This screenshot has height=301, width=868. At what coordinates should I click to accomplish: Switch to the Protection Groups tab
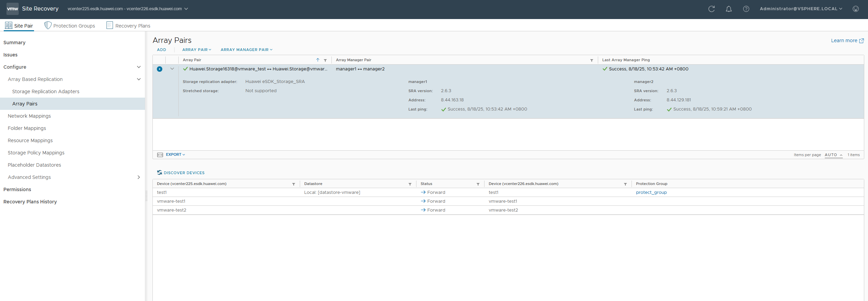[70, 26]
